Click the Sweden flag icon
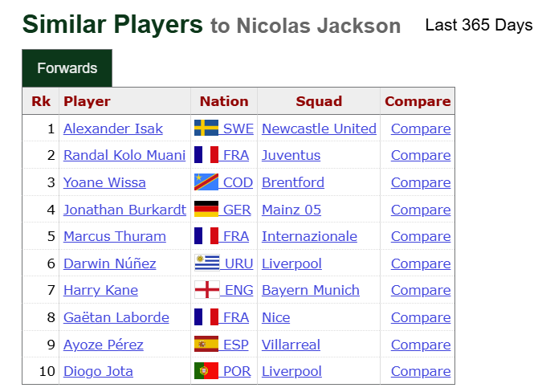This screenshot has width=538, height=392. point(206,129)
